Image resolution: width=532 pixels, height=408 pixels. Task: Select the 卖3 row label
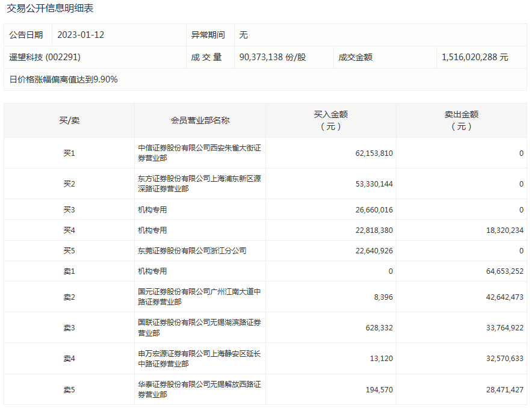point(69,327)
